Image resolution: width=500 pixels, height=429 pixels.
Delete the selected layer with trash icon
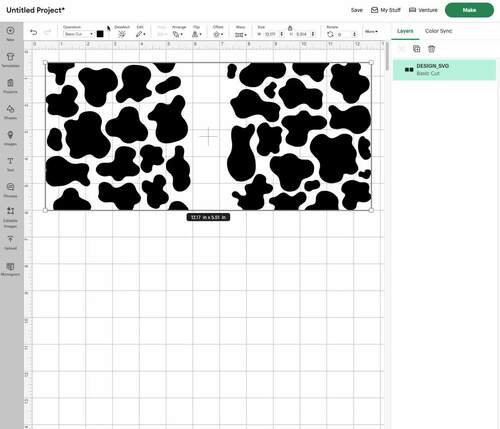tap(431, 49)
